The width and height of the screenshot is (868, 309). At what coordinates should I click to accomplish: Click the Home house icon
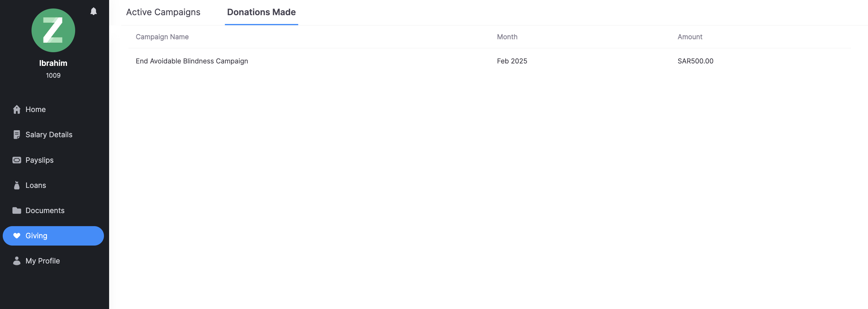tap(16, 109)
